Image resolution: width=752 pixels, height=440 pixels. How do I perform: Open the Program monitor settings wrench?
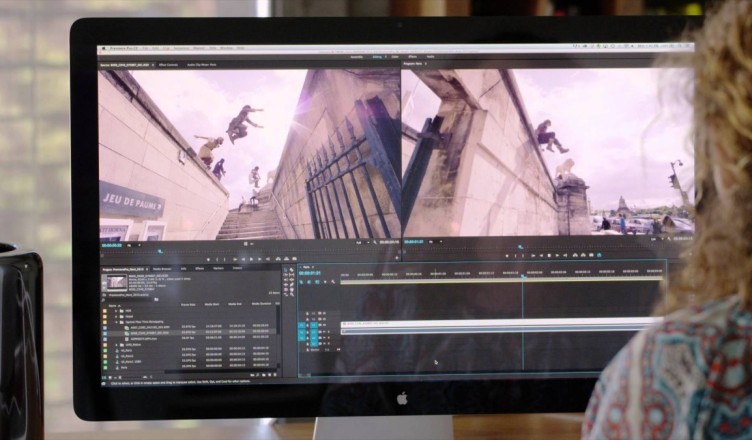click(669, 239)
